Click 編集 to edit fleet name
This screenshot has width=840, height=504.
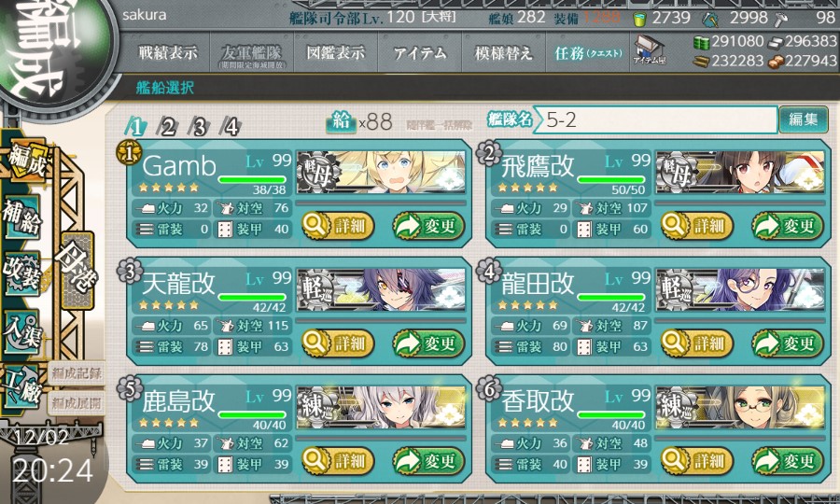click(x=803, y=119)
